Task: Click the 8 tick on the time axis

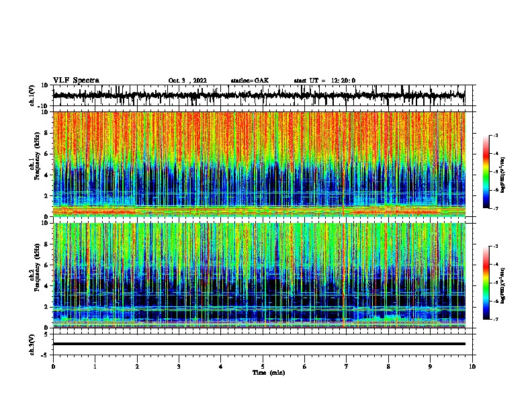Action: [388, 367]
